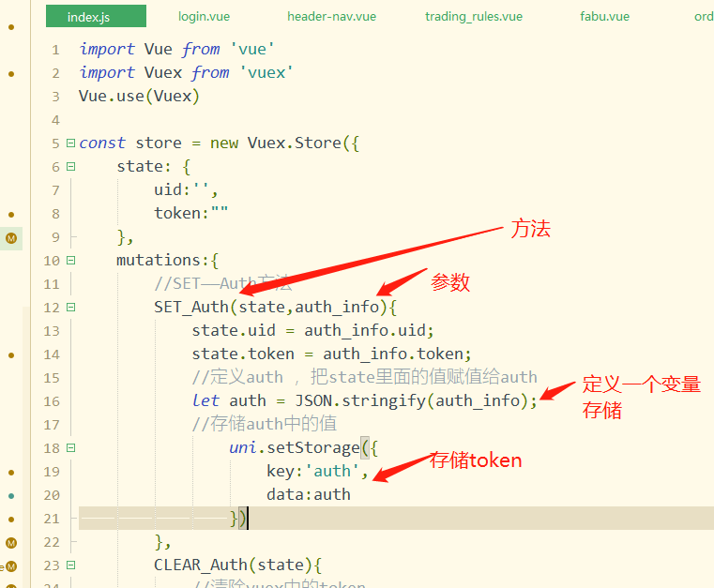Click data:auth on line 20
This screenshot has height=588, width=714.
click(x=309, y=495)
